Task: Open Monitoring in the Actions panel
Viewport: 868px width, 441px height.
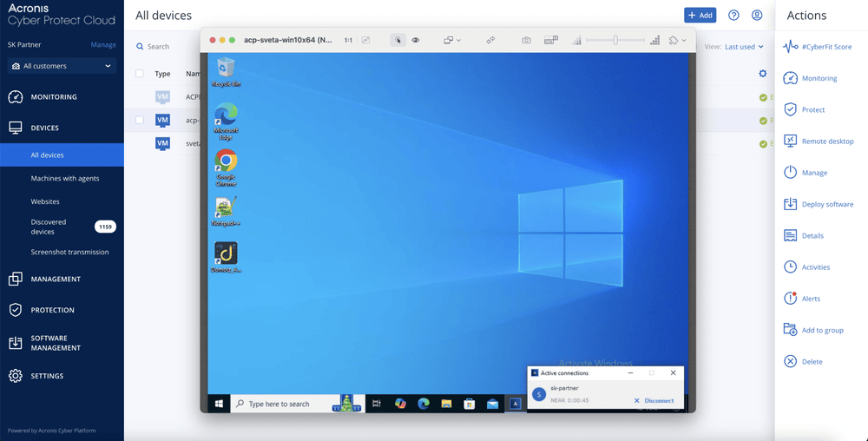Action: (x=810, y=79)
